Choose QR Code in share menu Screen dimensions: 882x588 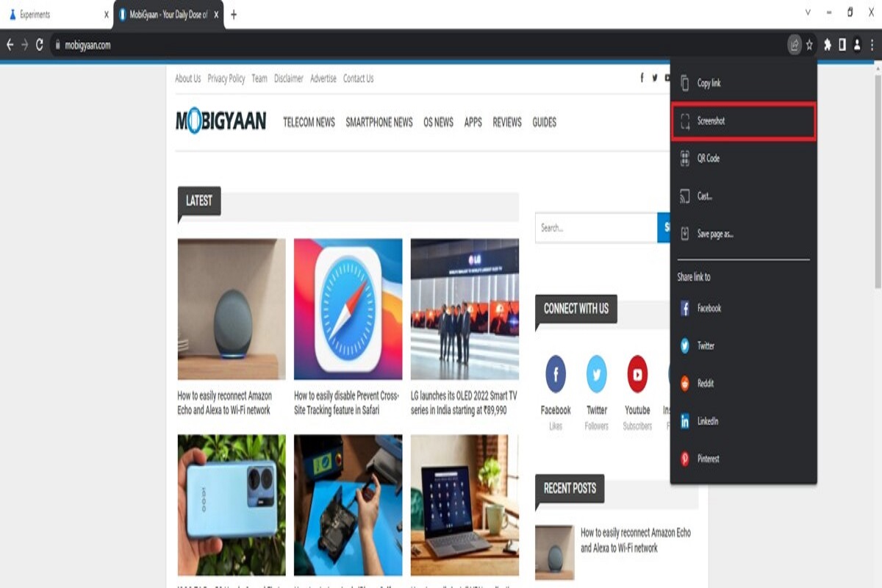pos(743,158)
